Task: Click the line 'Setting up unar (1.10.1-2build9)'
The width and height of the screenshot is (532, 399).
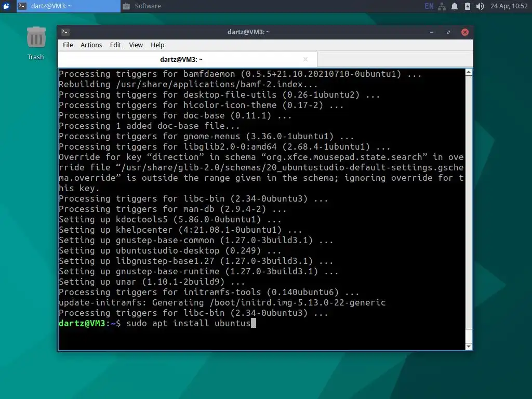Action: 152,282
